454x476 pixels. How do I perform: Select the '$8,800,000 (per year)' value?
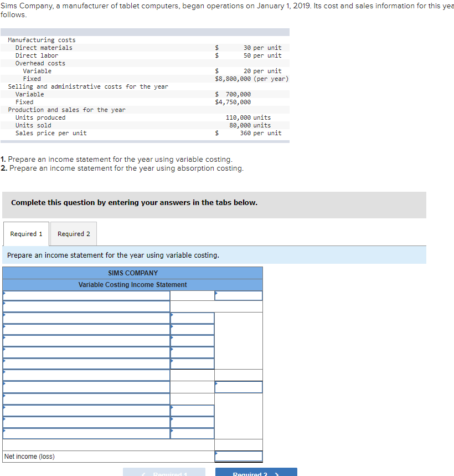[x=252, y=79]
